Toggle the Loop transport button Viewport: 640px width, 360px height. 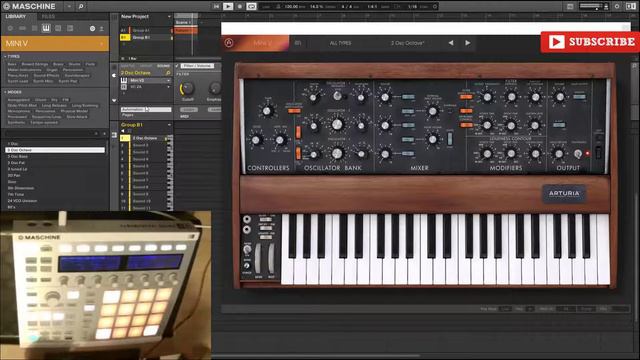pyautogui.click(x=251, y=6)
